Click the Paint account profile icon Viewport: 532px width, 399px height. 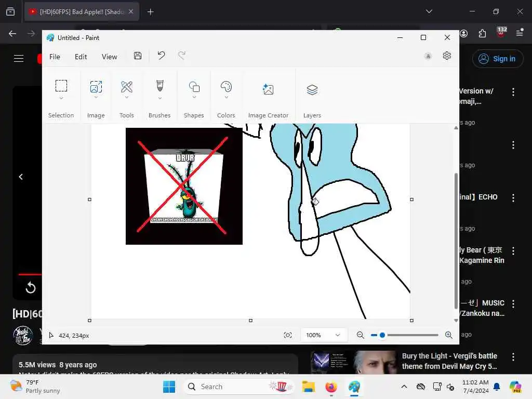pos(428,56)
